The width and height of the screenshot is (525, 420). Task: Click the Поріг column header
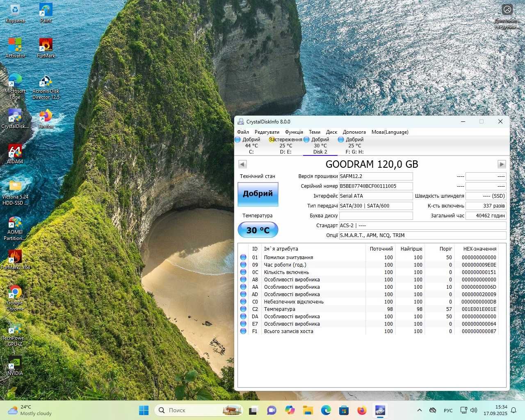point(439,249)
